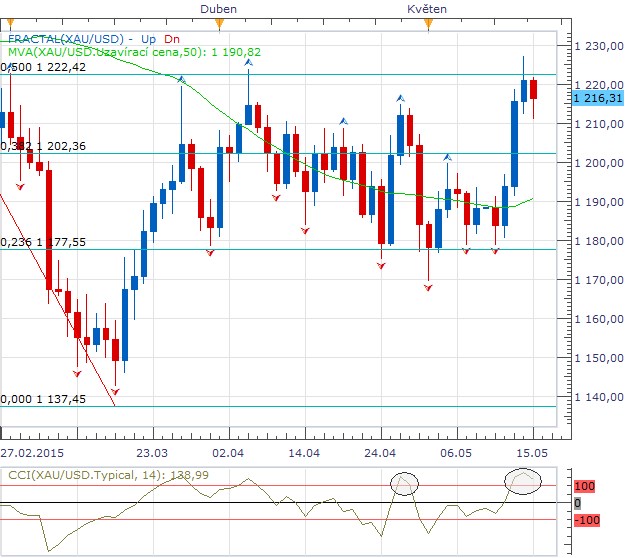Click the 0,236 1 177,55 Fibonacci level label
Image resolution: width=629 pixels, height=558 pixels.
(x=43, y=242)
